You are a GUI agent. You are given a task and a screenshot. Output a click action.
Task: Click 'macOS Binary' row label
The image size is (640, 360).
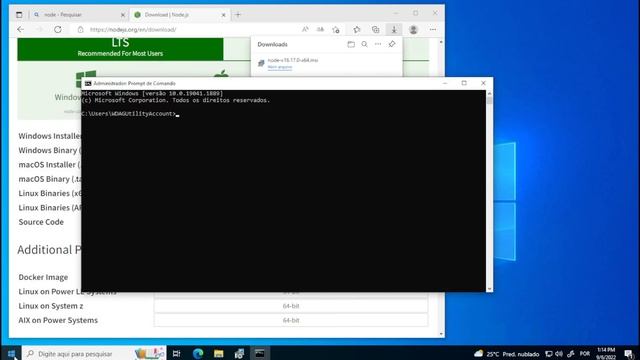point(50,179)
